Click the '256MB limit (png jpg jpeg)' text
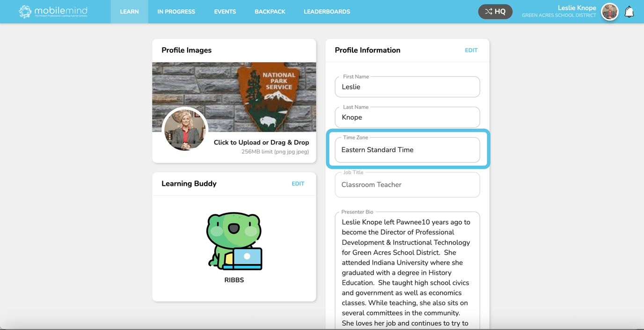This screenshot has width=644, height=330. 275,152
